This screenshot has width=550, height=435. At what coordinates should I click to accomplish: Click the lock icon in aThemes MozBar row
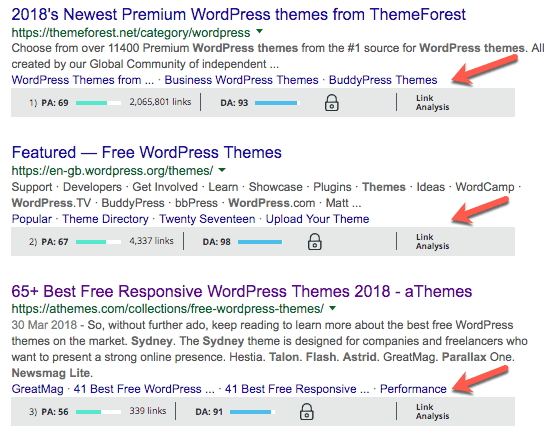pyautogui.click(x=307, y=411)
